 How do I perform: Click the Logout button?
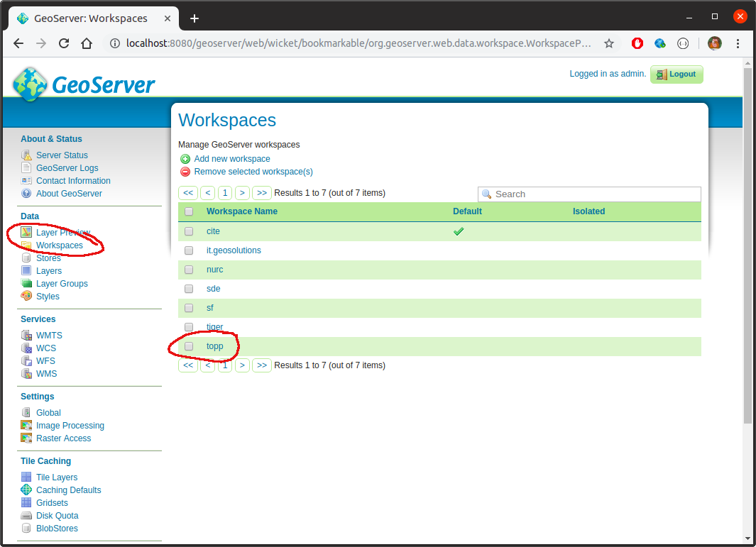coord(676,74)
